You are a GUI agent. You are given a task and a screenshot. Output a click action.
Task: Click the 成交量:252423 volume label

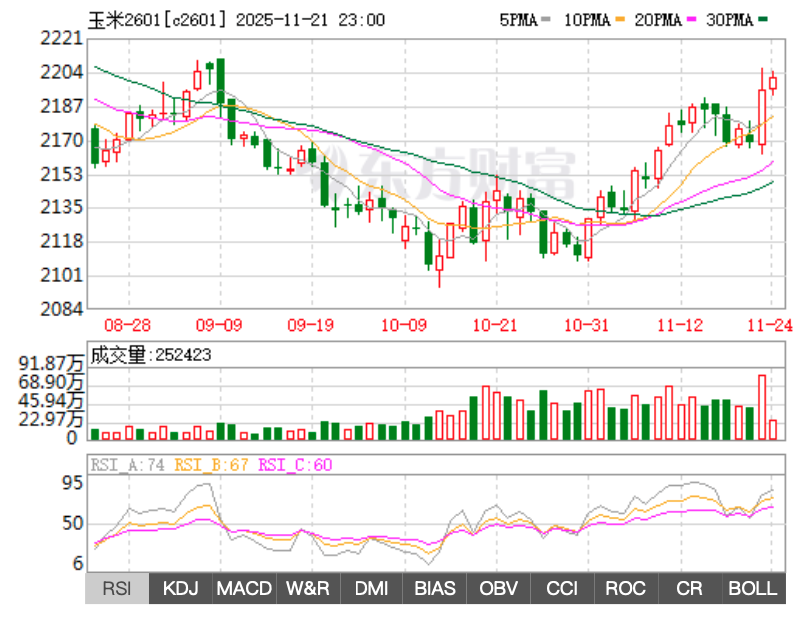(x=151, y=354)
